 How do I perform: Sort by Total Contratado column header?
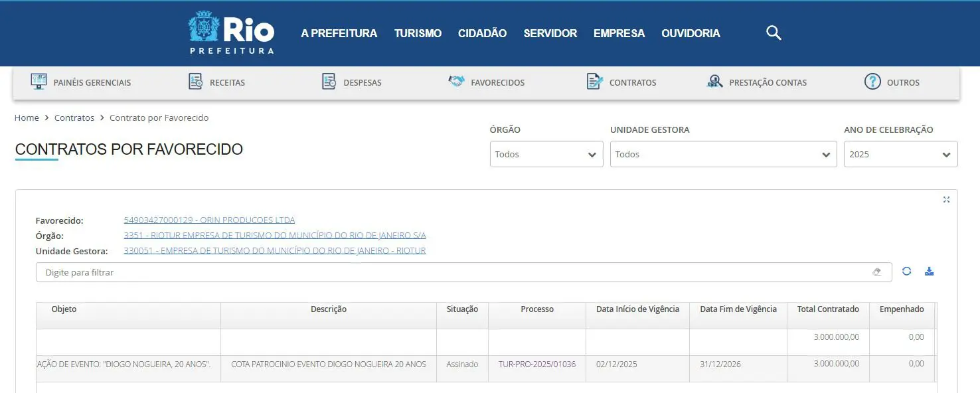tap(828, 309)
